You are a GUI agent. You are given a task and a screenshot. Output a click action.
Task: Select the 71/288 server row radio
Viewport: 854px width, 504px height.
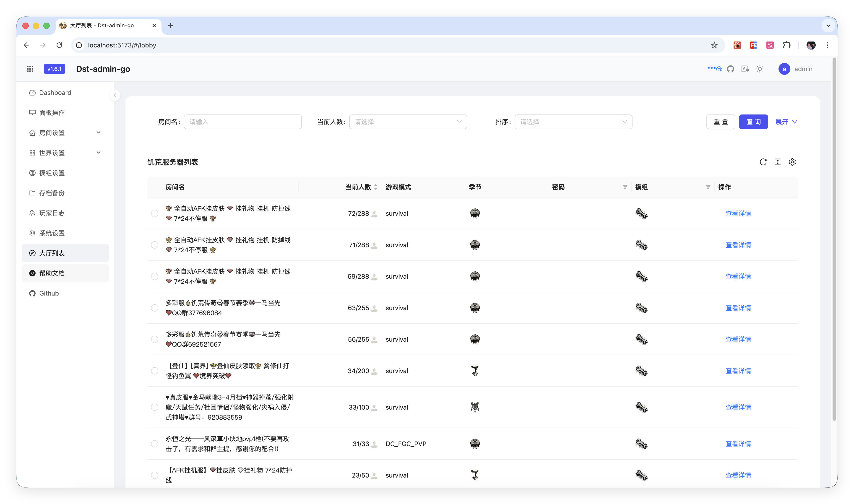(155, 245)
